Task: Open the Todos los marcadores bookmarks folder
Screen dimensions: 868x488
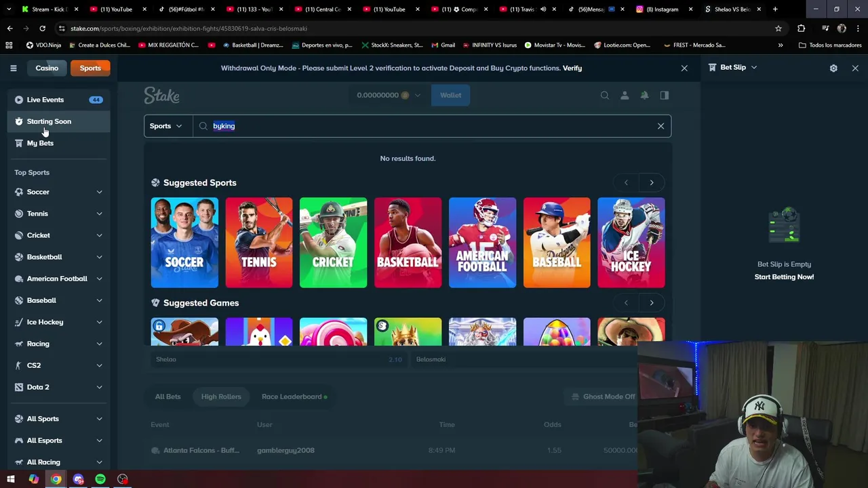Action: (829, 45)
